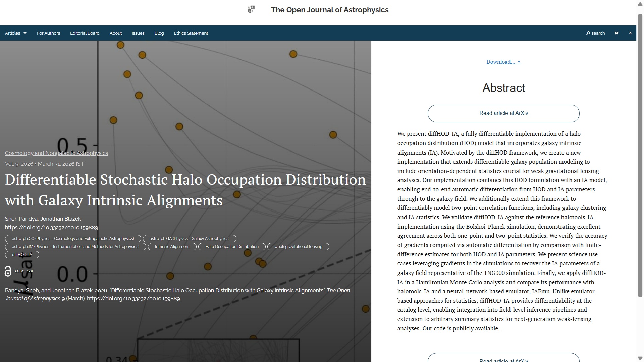
Task: Click the scrollbar down arrow
Action: 640,358
